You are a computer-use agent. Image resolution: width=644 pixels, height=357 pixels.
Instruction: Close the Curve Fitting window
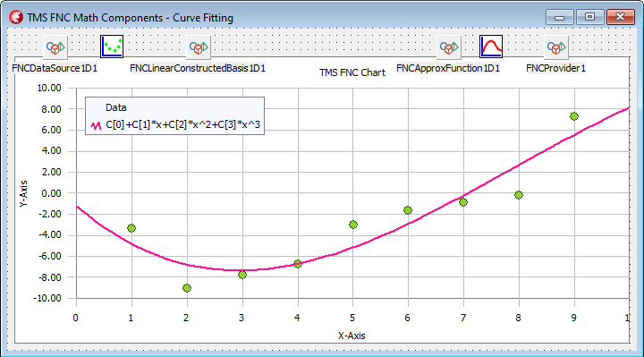pos(621,17)
